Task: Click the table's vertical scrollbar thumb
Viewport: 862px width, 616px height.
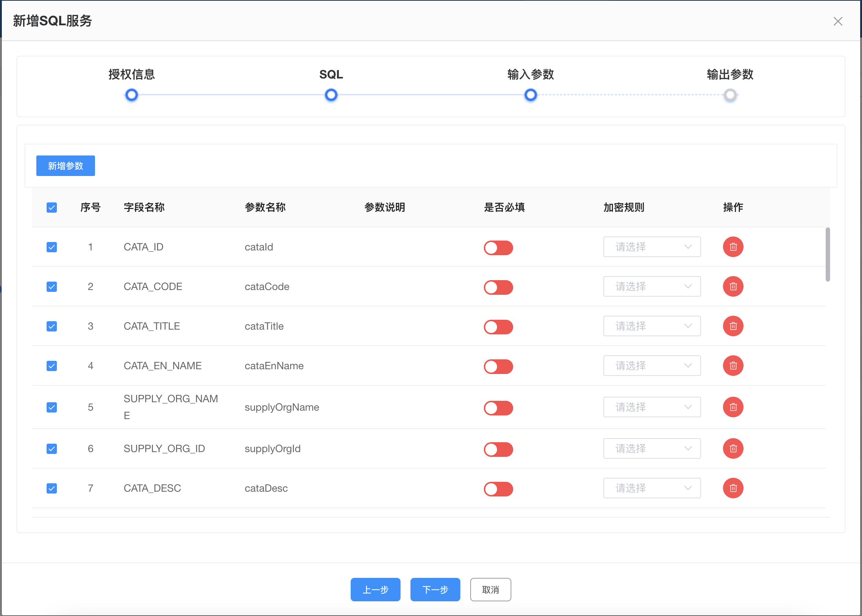Action: [x=828, y=254]
